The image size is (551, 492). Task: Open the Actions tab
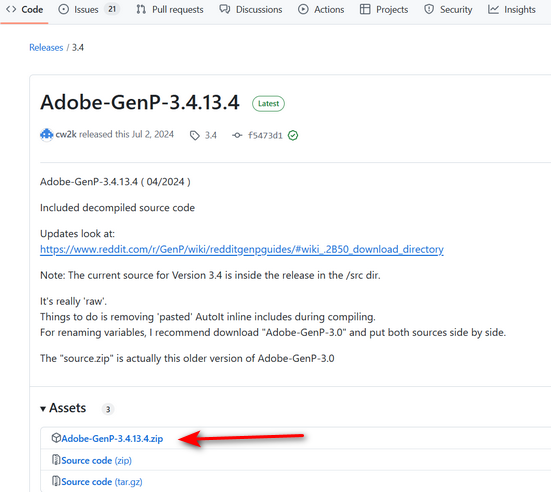point(321,9)
